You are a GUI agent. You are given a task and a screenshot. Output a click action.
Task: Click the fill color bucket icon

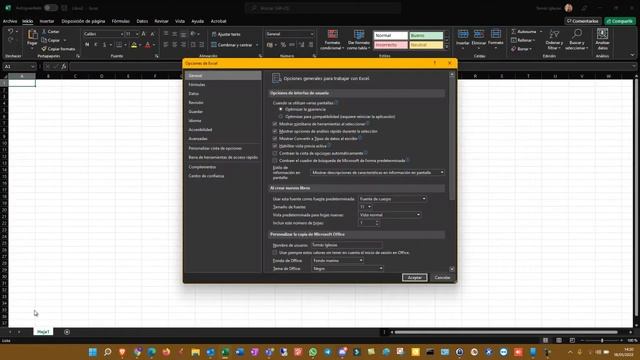pos(134,45)
